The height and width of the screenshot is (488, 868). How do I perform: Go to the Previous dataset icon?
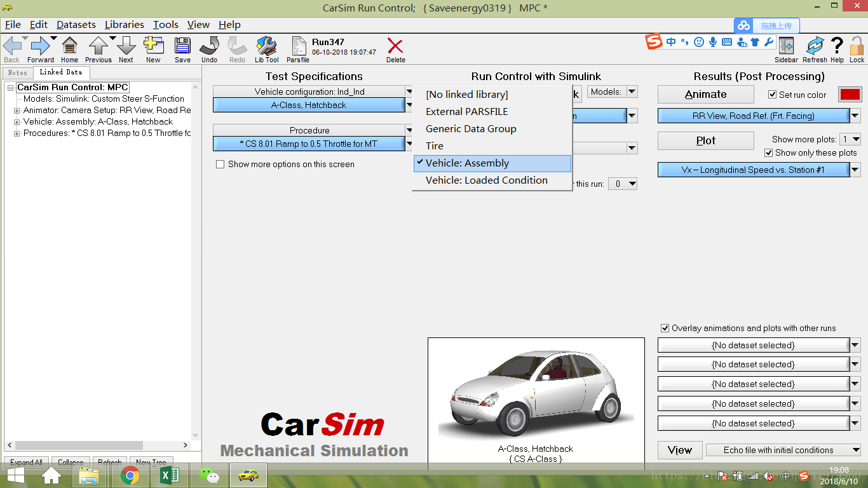coord(98,46)
